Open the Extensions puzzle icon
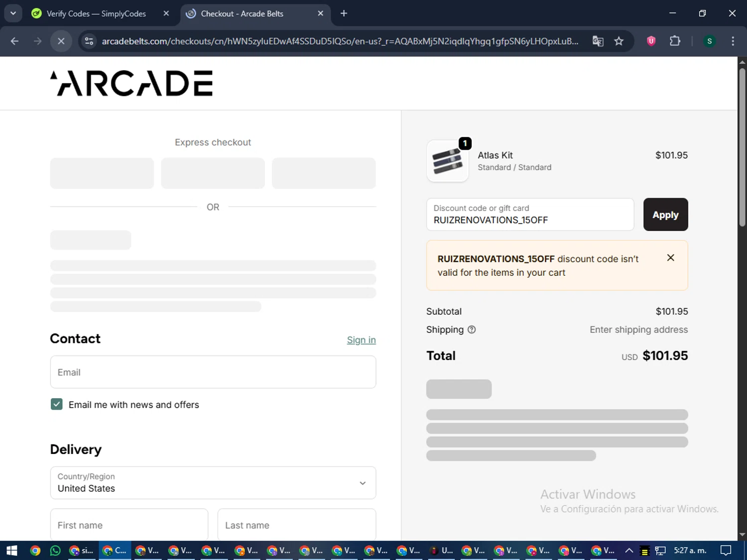The height and width of the screenshot is (560, 747). [675, 41]
